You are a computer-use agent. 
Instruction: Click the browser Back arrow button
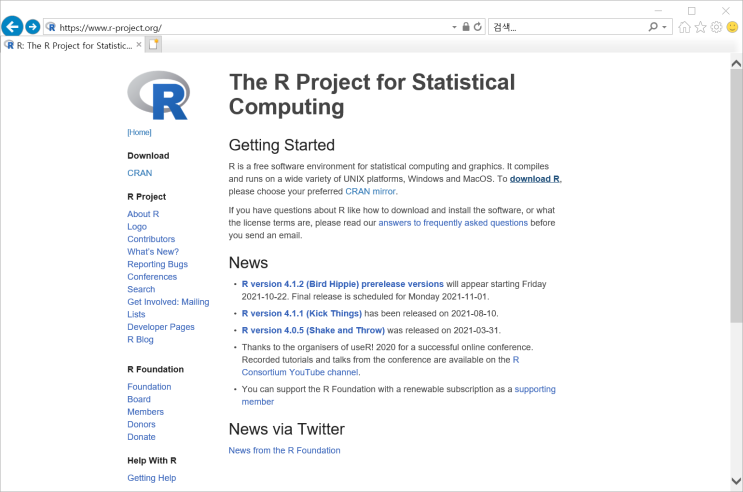(12, 27)
